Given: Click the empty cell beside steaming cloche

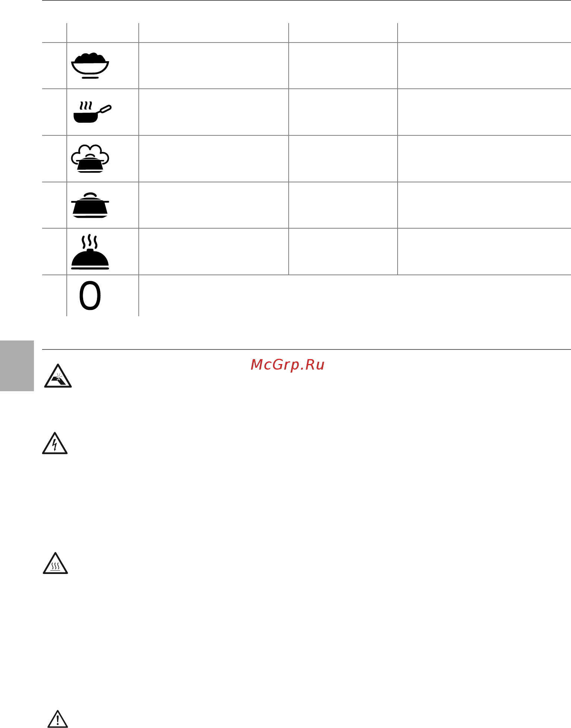Looking at the screenshot, I should click(214, 252).
